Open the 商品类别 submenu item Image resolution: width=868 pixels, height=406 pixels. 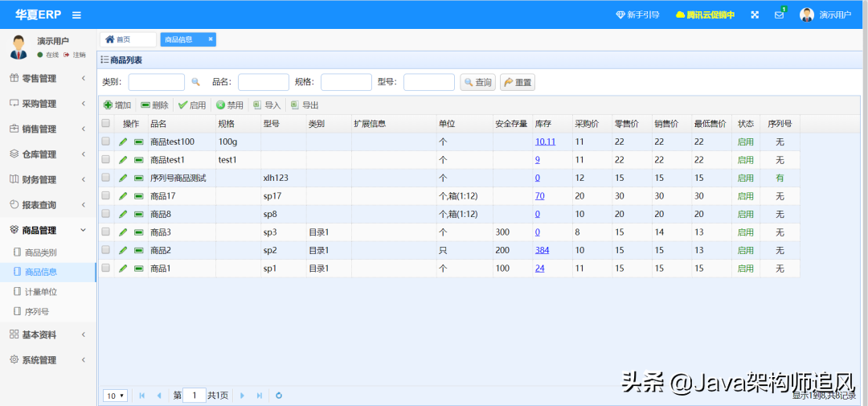click(48, 252)
